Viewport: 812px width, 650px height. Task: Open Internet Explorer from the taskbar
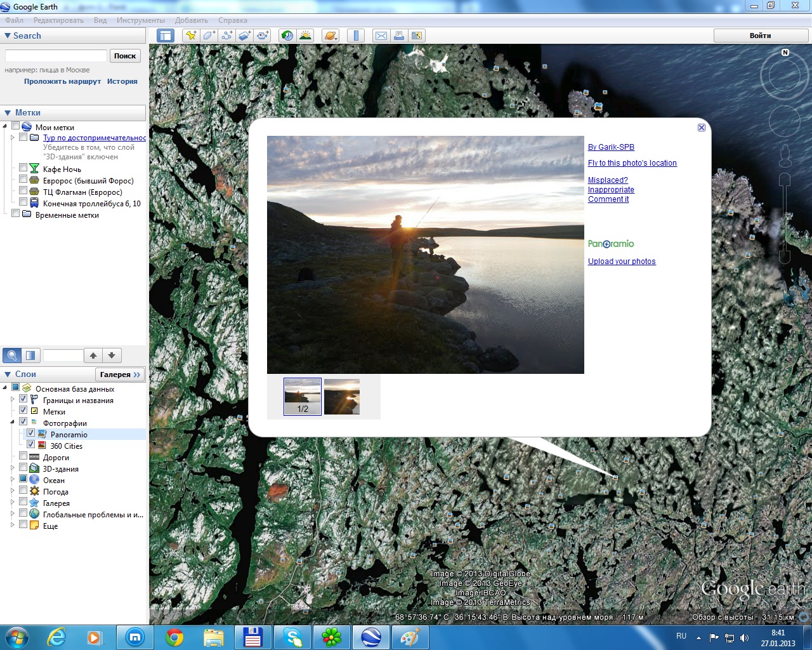point(56,637)
